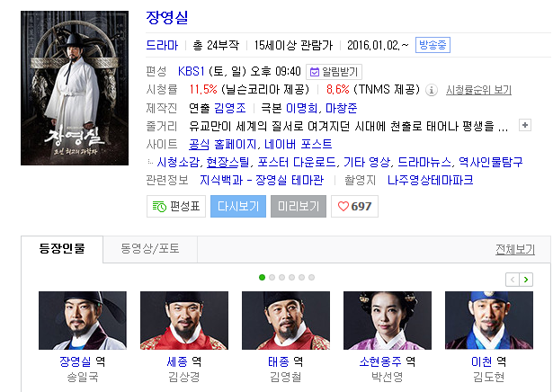
Task: Select the third pagination dot
Action: pyautogui.click(x=281, y=278)
